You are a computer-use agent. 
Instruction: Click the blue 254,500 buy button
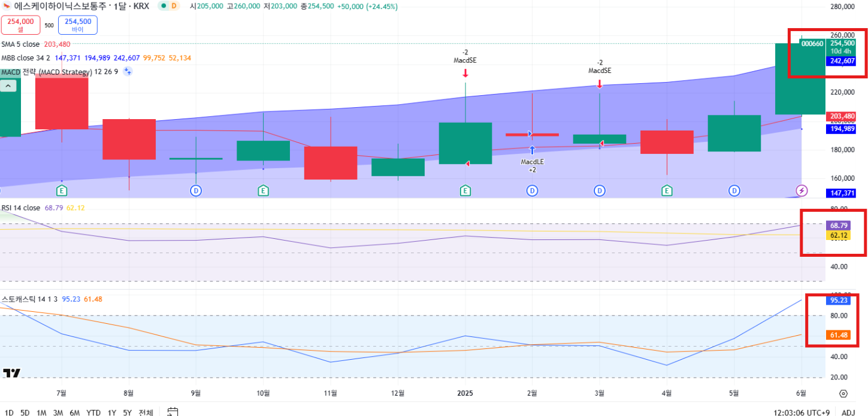pyautogui.click(x=77, y=25)
